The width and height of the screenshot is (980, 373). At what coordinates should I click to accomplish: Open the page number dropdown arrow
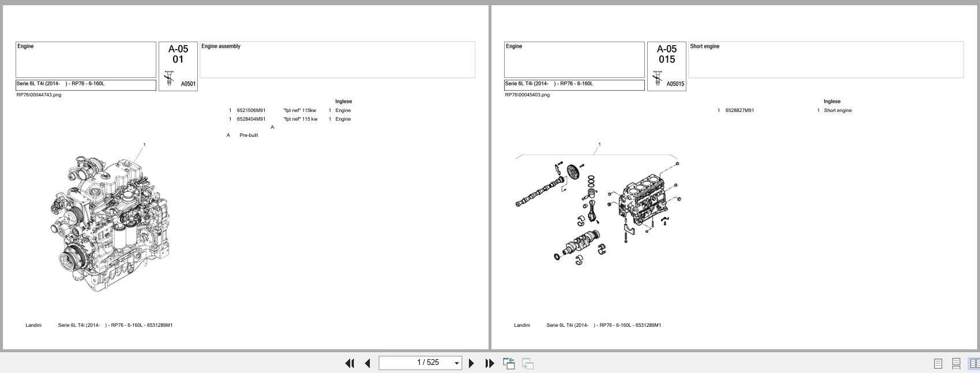point(457,363)
